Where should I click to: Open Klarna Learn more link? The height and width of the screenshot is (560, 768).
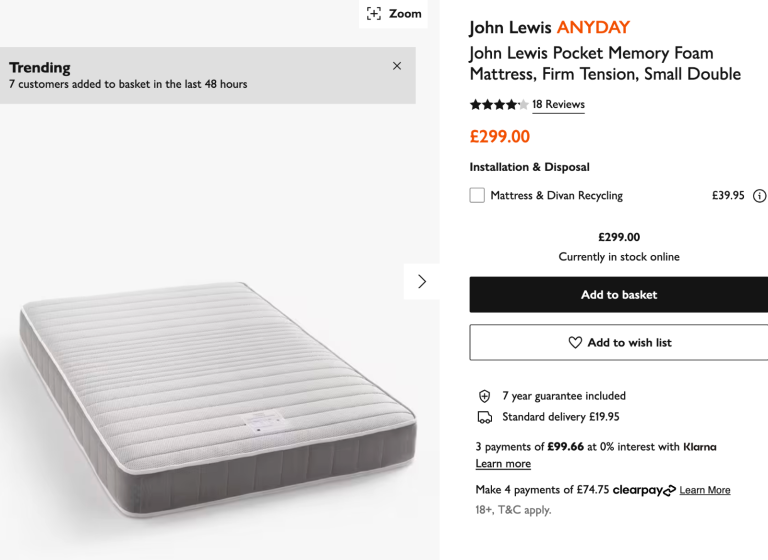coord(503,464)
